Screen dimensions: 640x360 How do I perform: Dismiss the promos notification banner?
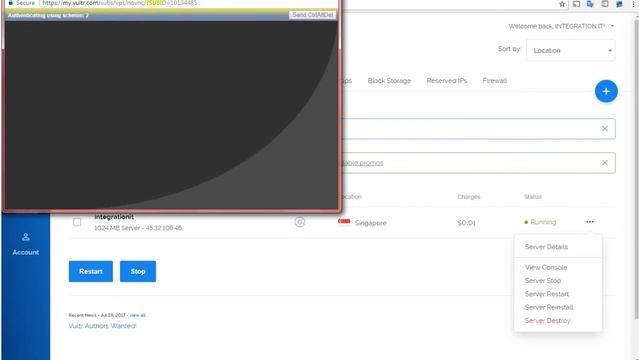[x=604, y=163]
